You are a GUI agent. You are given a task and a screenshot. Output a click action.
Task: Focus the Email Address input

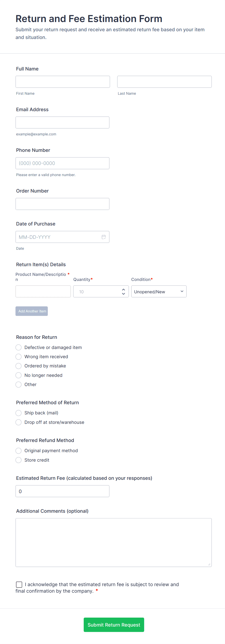click(62, 123)
